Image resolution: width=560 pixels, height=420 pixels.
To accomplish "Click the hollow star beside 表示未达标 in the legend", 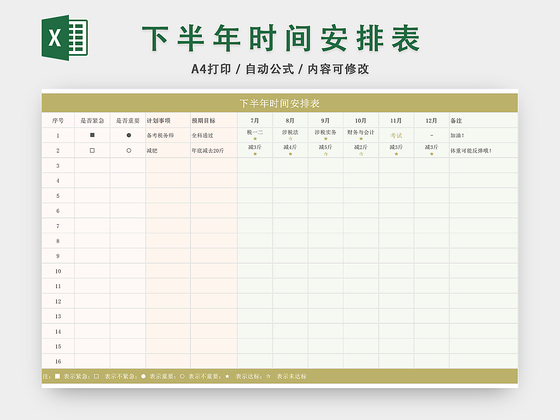I will point(269,376).
